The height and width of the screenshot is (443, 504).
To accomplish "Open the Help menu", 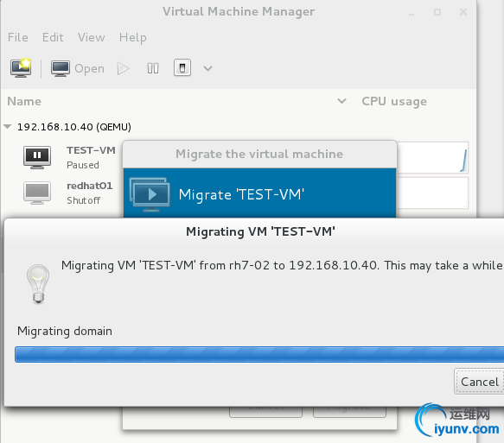I will (133, 37).
